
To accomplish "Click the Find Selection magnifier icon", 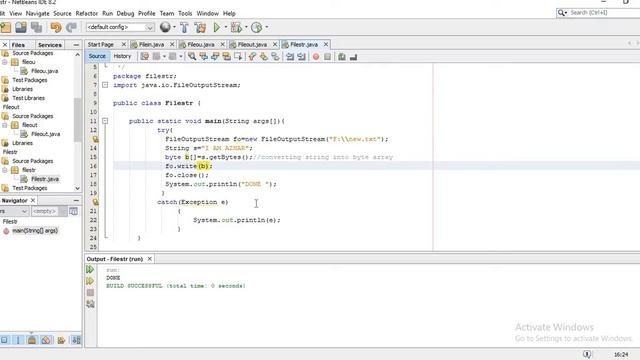I will pos(192,57).
